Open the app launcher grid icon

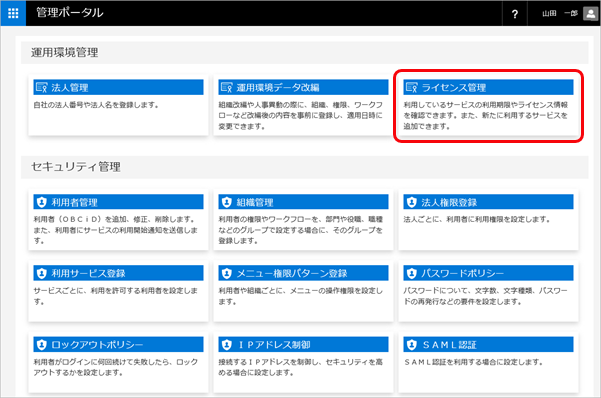coord(13,13)
